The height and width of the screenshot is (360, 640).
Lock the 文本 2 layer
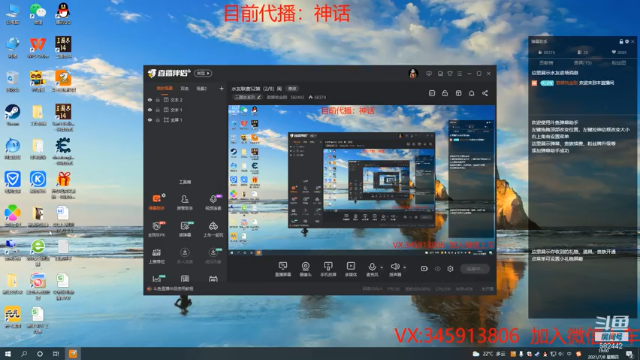[x=158, y=100]
